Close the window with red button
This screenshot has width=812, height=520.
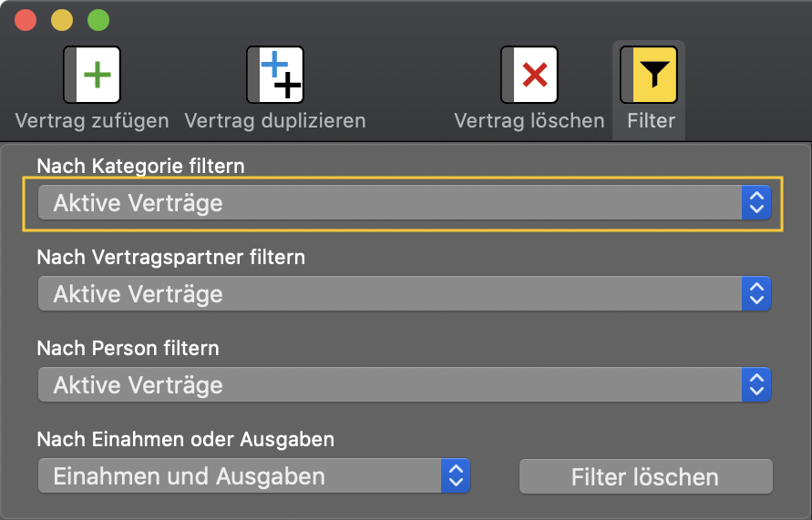pyautogui.click(x=26, y=20)
